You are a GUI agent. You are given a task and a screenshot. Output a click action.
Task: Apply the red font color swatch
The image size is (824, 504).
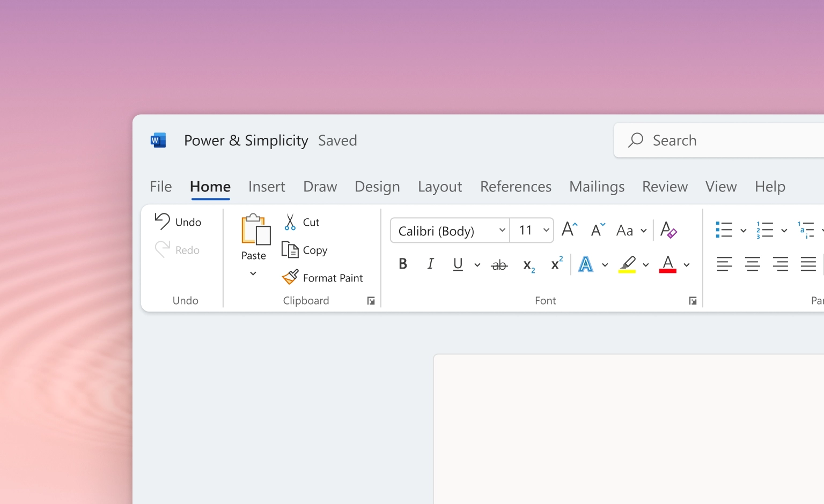667,264
